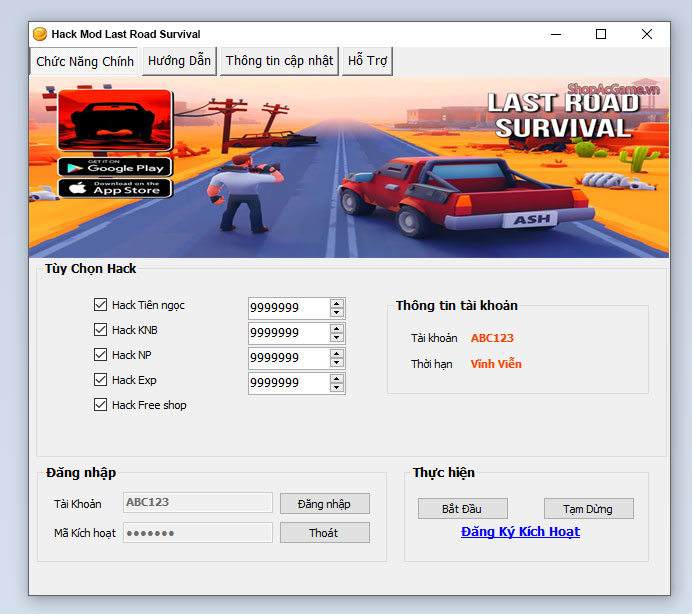Increase the Hack Tiên ngọc value with up arrow
The height and width of the screenshot is (616, 693).
pos(337,303)
